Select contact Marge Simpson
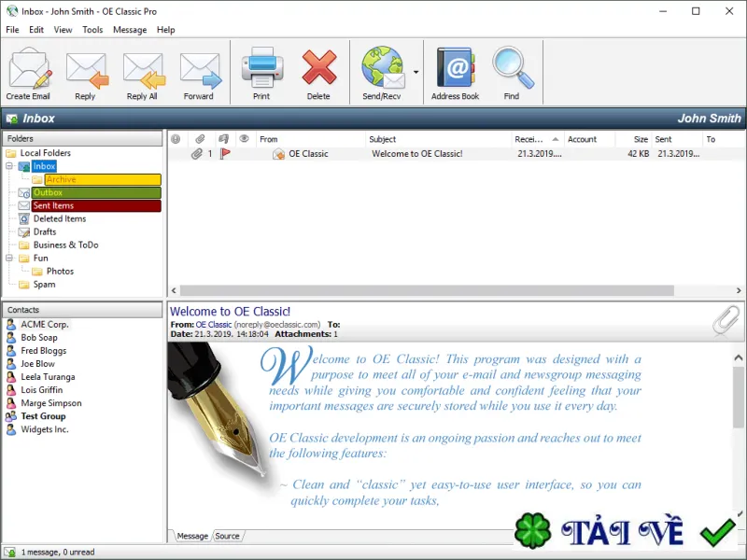Screen dimensions: 747x560 coord(51,403)
